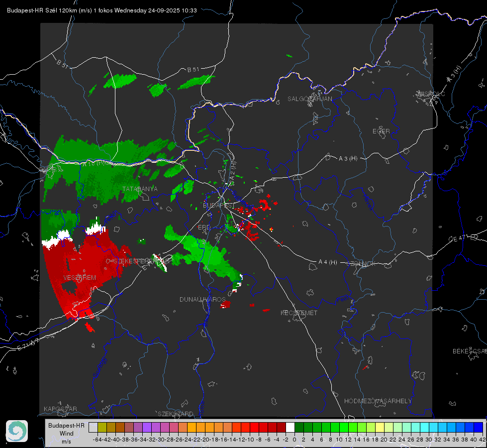Select the Budapest-HR Wind m/s legend label

tap(67, 434)
